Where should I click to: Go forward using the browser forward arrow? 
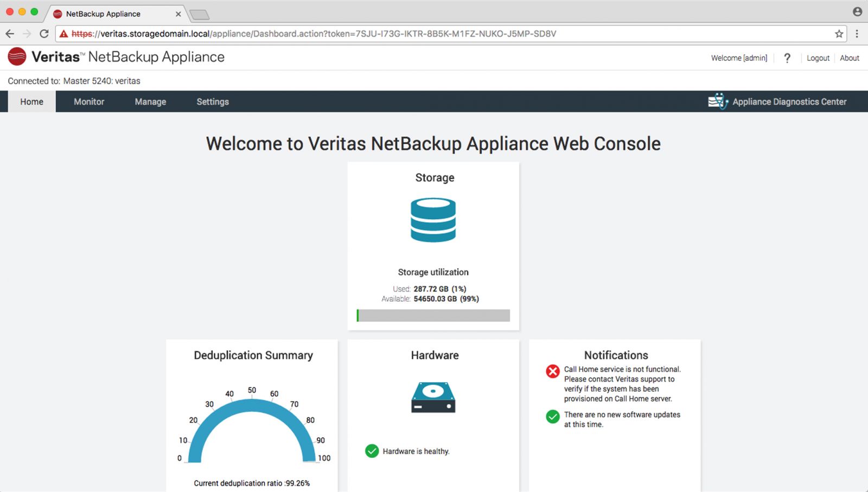pos(27,34)
